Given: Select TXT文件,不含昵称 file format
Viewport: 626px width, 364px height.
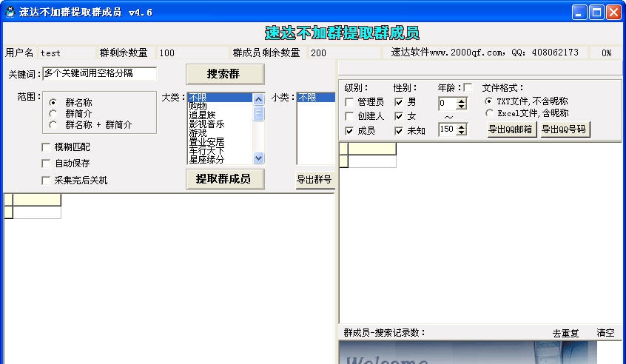Looking at the screenshot, I should click(488, 101).
